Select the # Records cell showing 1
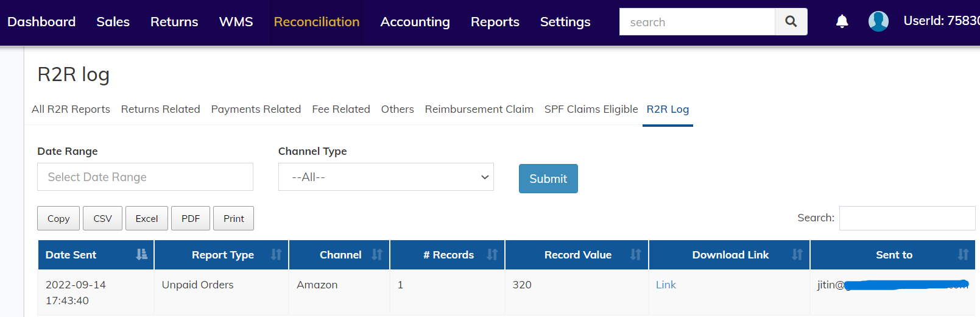 (448, 293)
